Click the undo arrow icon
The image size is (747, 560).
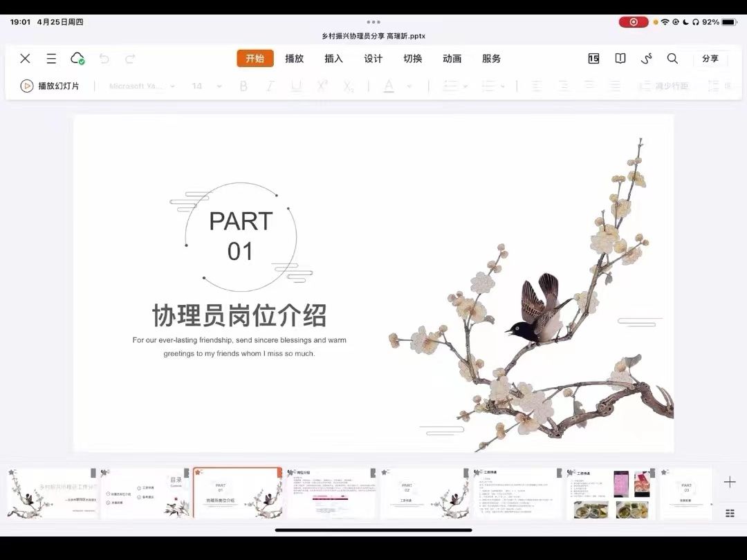(104, 59)
